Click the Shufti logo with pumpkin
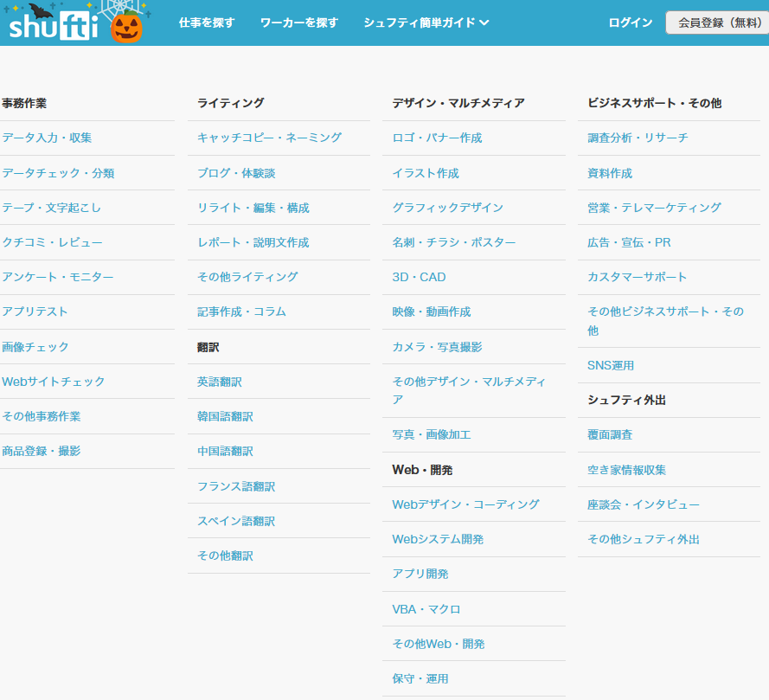 point(74,23)
